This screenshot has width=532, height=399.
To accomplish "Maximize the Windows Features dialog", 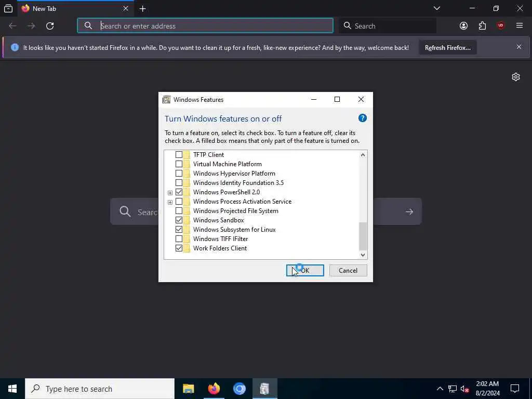I will tap(337, 99).
